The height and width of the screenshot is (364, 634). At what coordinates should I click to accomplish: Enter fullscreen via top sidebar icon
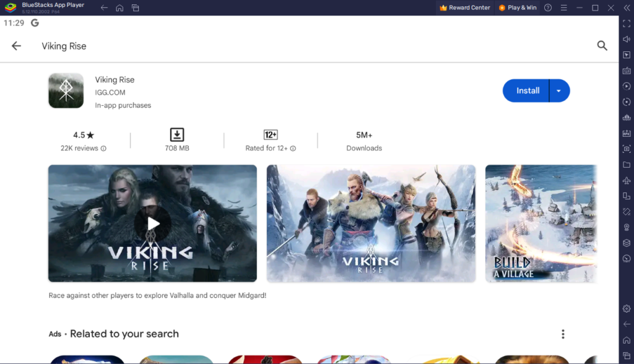click(626, 24)
